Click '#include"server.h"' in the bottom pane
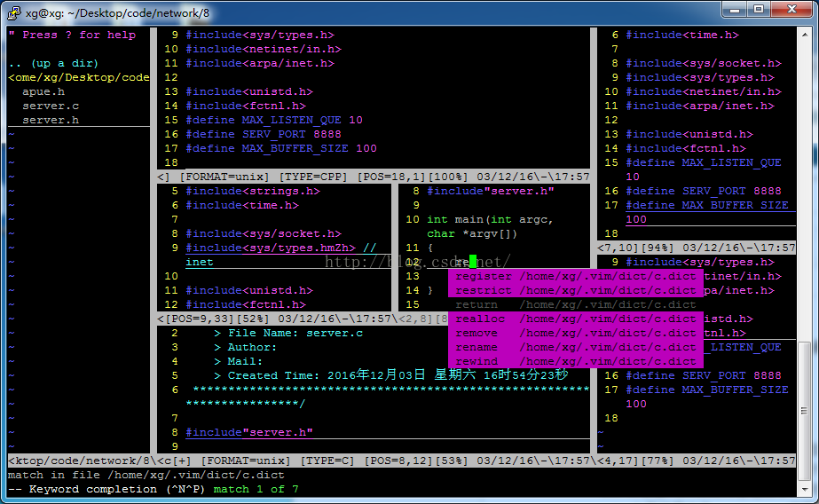The height and width of the screenshot is (504, 819). 249,432
